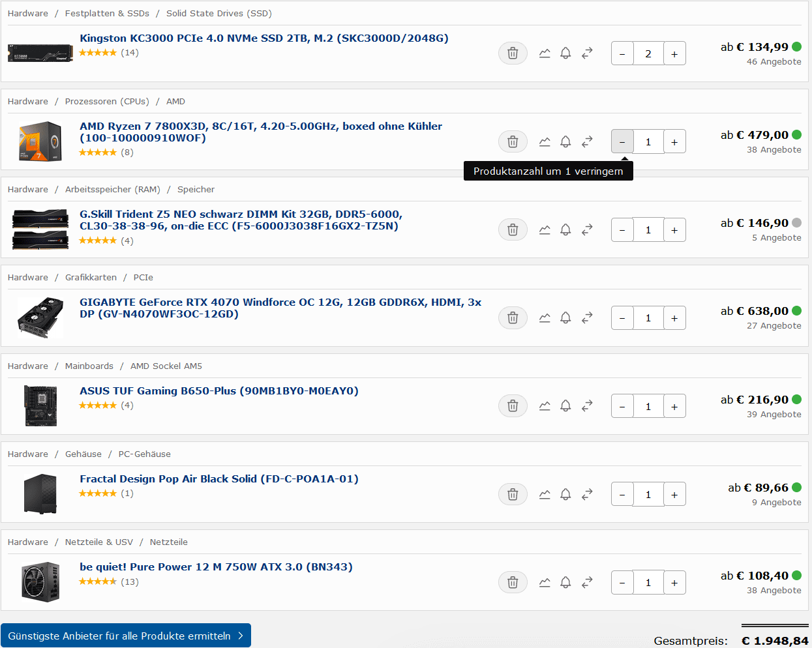812x648 pixels.
Task: Open Netzteile & USV breadcrumb category
Action: pyautogui.click(x=99, y=542)
